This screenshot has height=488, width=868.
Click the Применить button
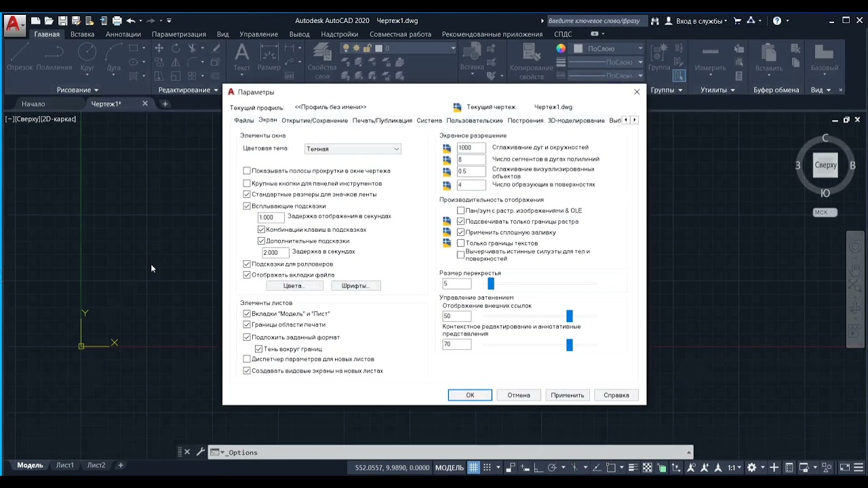point(568,395)
